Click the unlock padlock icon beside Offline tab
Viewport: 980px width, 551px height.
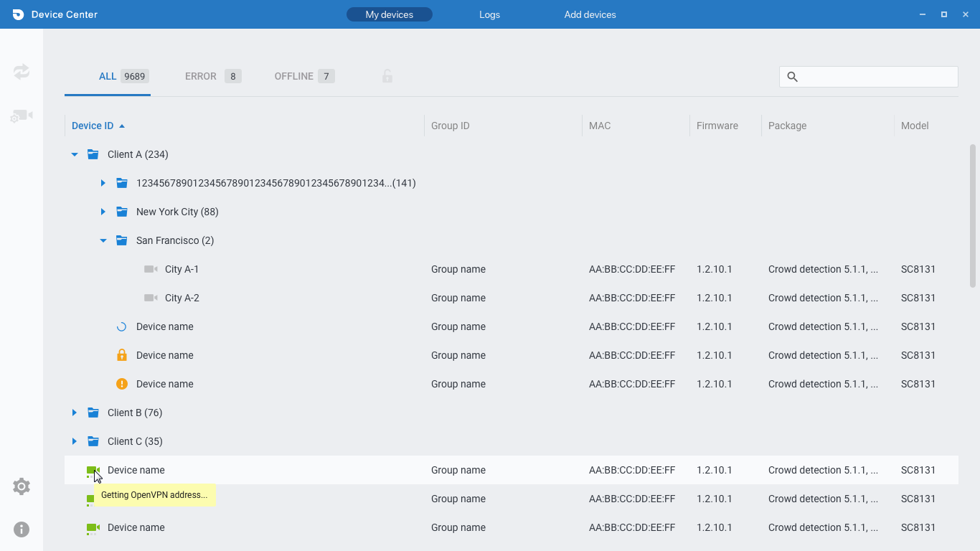tap(387, 76)
